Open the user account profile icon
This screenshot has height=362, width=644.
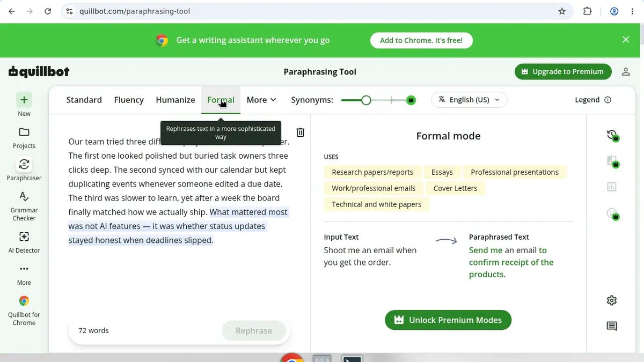(x=626, y=72)
